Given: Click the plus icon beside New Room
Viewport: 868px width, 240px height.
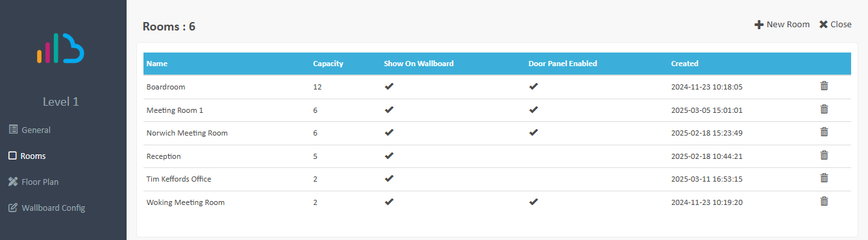Looking at the screenshot, I should coord(758,25).
